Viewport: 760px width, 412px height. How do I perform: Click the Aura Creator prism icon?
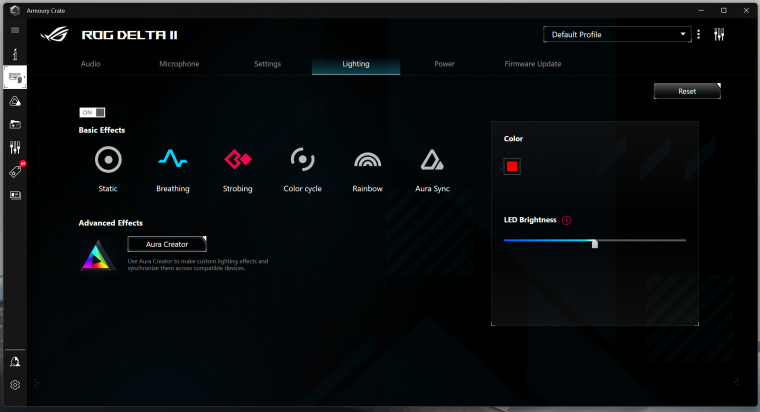(97, 255)
